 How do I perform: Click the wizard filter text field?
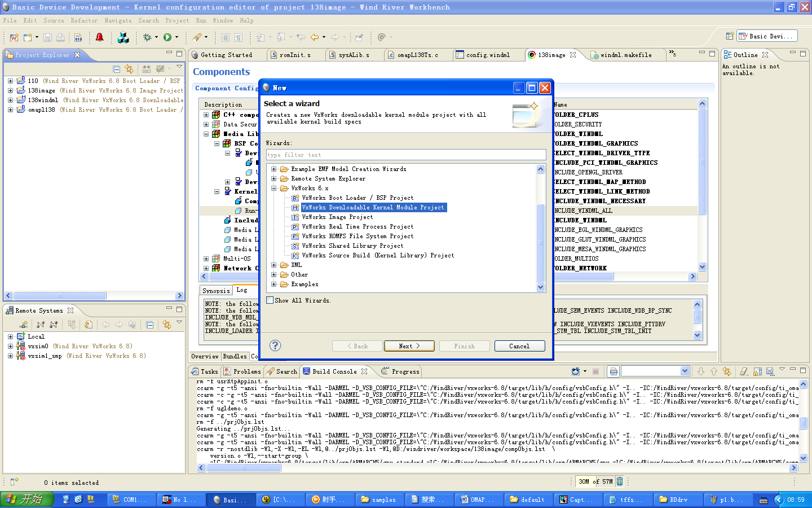406,155
